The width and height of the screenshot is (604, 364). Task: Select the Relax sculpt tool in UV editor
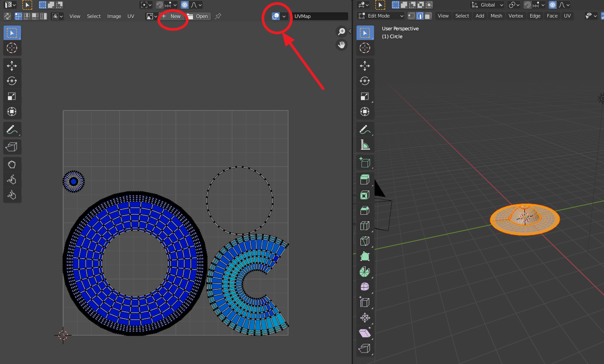click(x=12, y=180)
